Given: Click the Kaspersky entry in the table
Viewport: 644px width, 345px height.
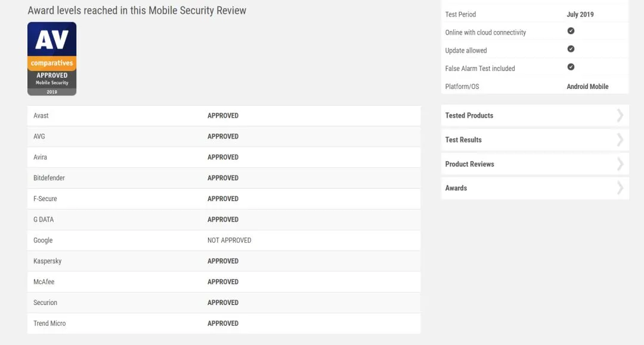Looking at the screenshot, I should coord(47,261).
